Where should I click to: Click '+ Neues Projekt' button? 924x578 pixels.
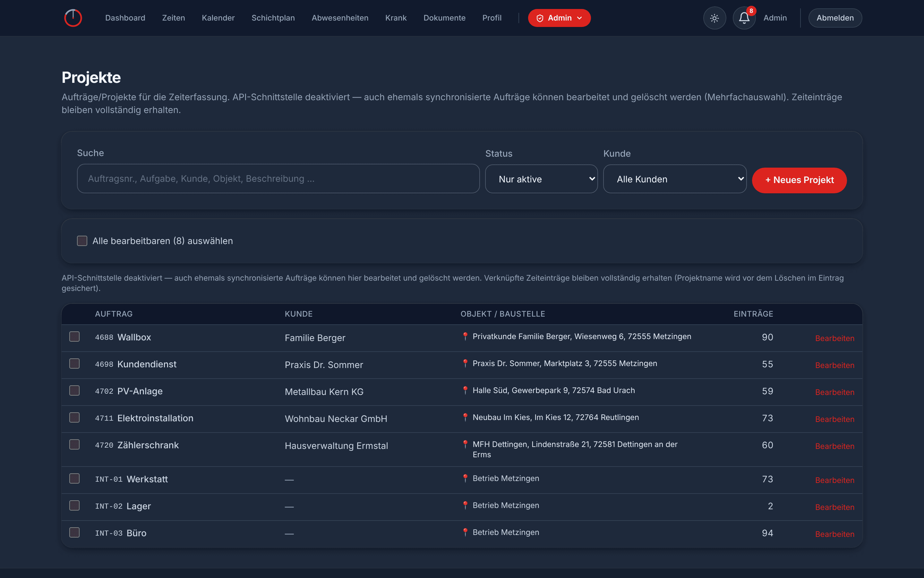799,180
